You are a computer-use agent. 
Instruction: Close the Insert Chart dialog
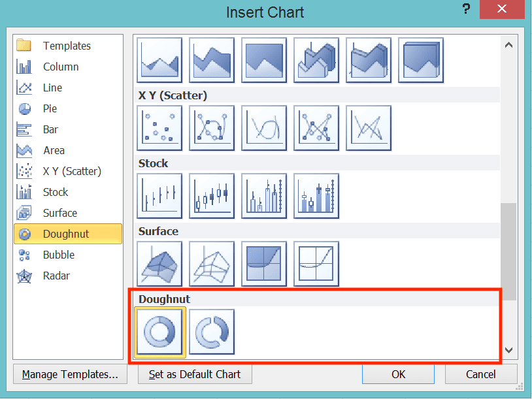(502, 9)
